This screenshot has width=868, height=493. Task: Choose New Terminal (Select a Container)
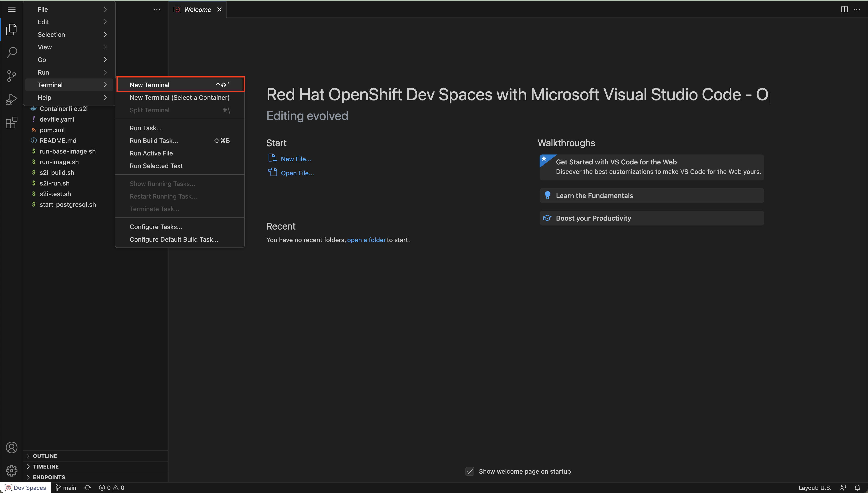tap(180, 98)
